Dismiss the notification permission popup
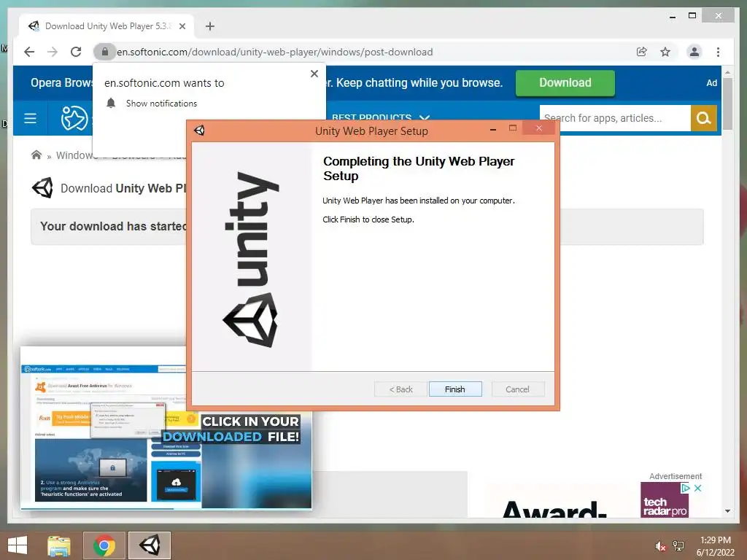 (314, 74)
